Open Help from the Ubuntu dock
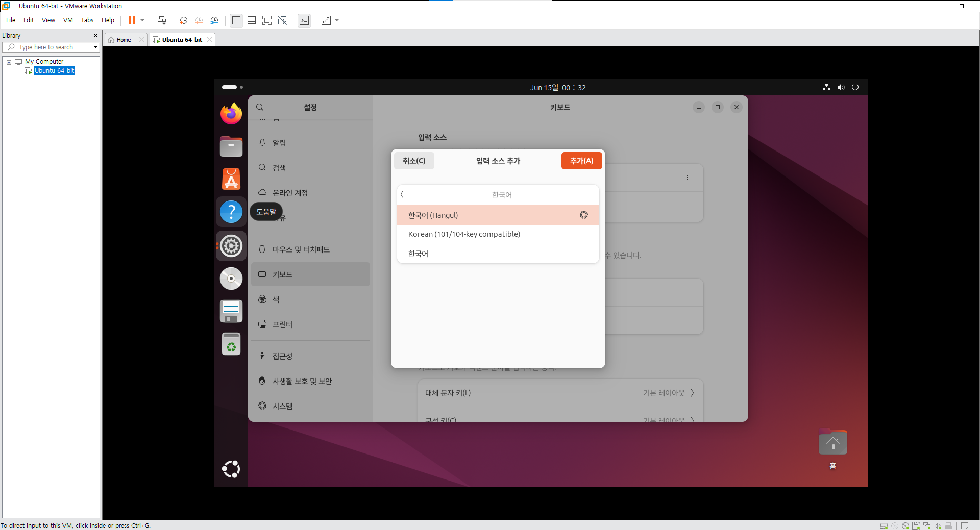The image size is (980, 530). click(231, 212)
